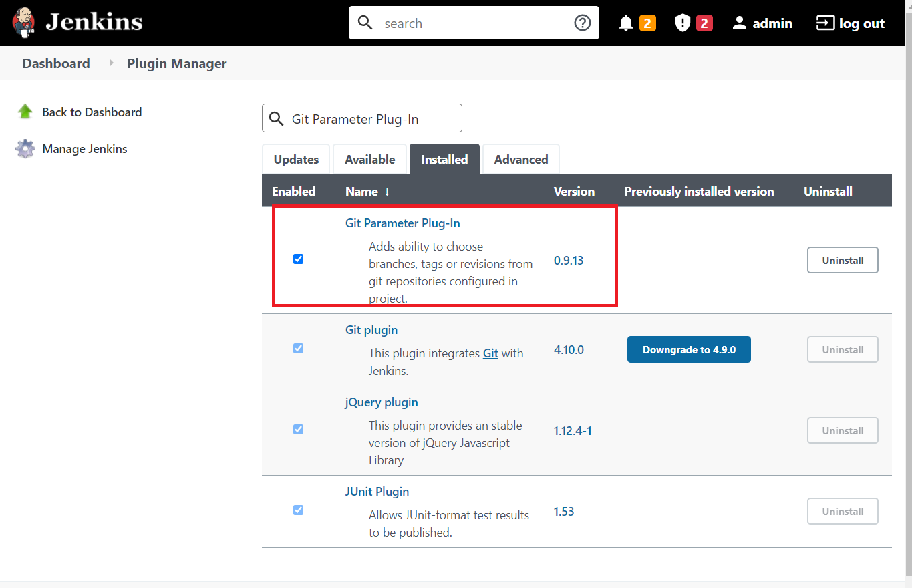Click the Name column header
This screenshot has height=588, width=912.
pyautogui.click(x=361, y=192)
